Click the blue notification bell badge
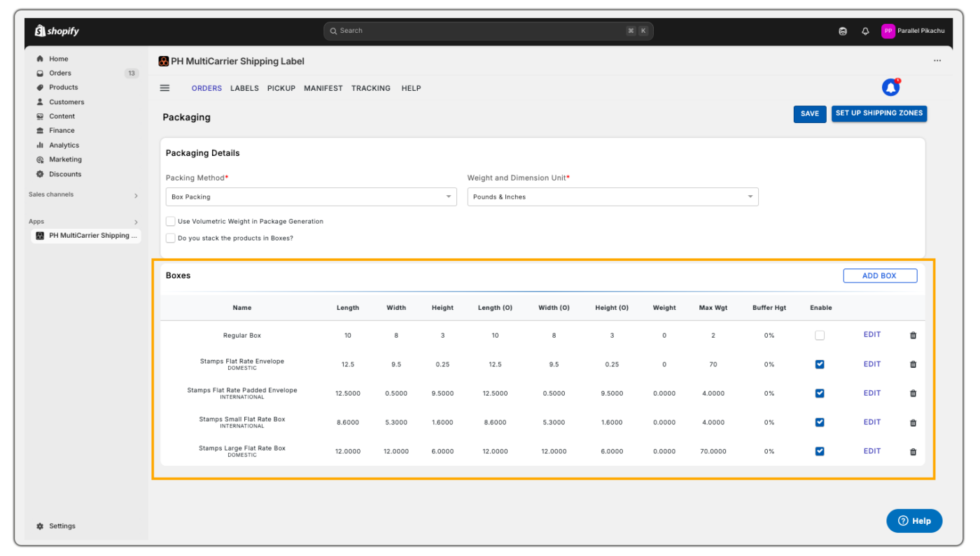The width and height of the screenshot is (980, 556). tap(890, 87)
